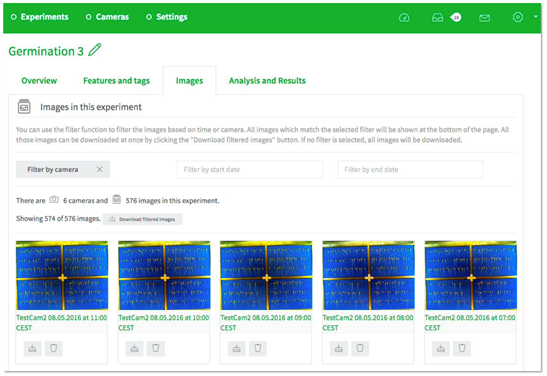Download the TestCam2 11:00 image
547x376 pixels.
tap(32, 348)
